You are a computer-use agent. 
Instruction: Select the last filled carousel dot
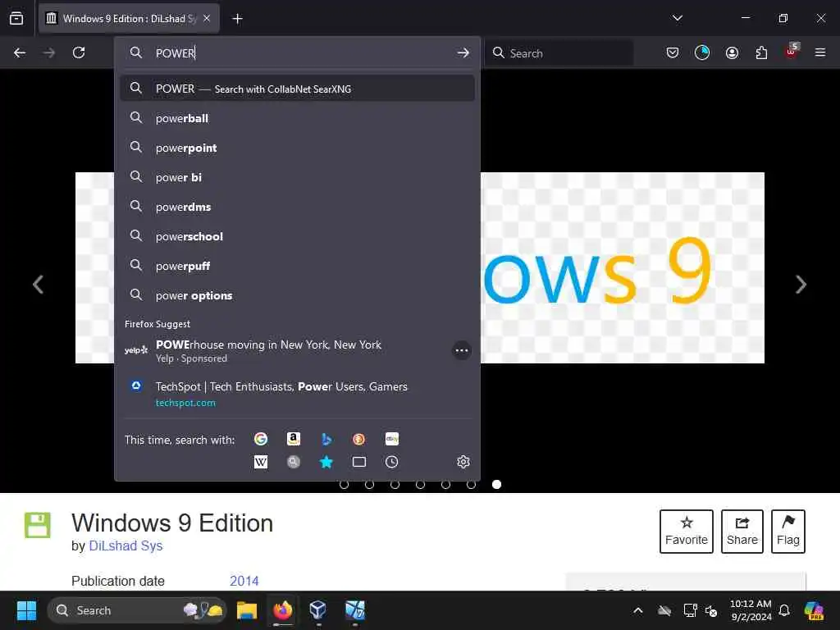[x=496, y=484]
